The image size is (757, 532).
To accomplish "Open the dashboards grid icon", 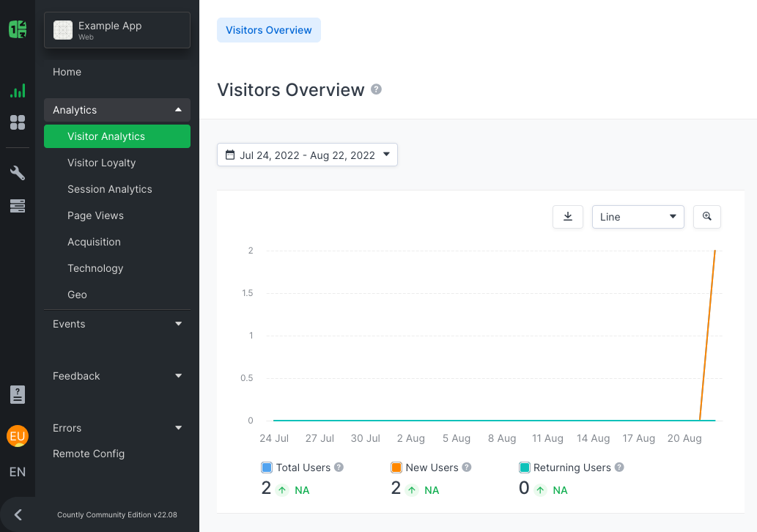I will (18, 122).
